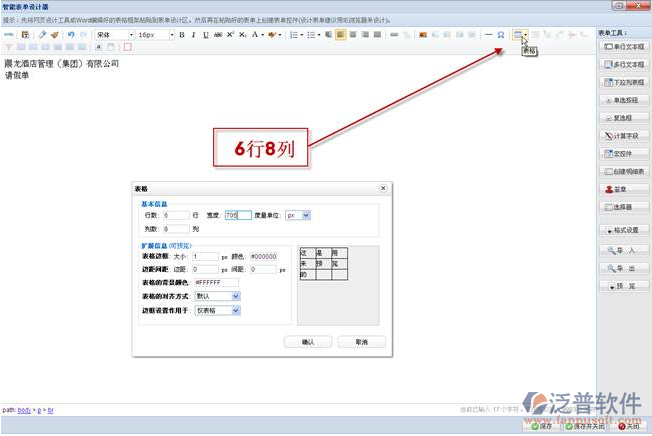Add a calculated field control

pos(624,136)
